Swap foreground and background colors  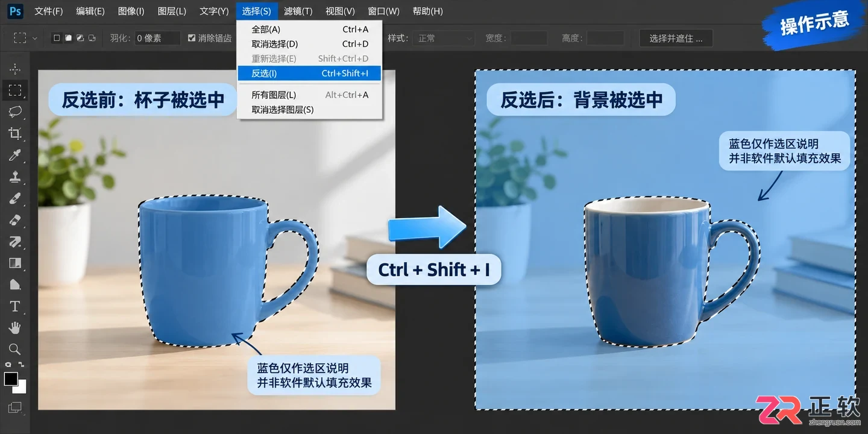pos(21,365)
